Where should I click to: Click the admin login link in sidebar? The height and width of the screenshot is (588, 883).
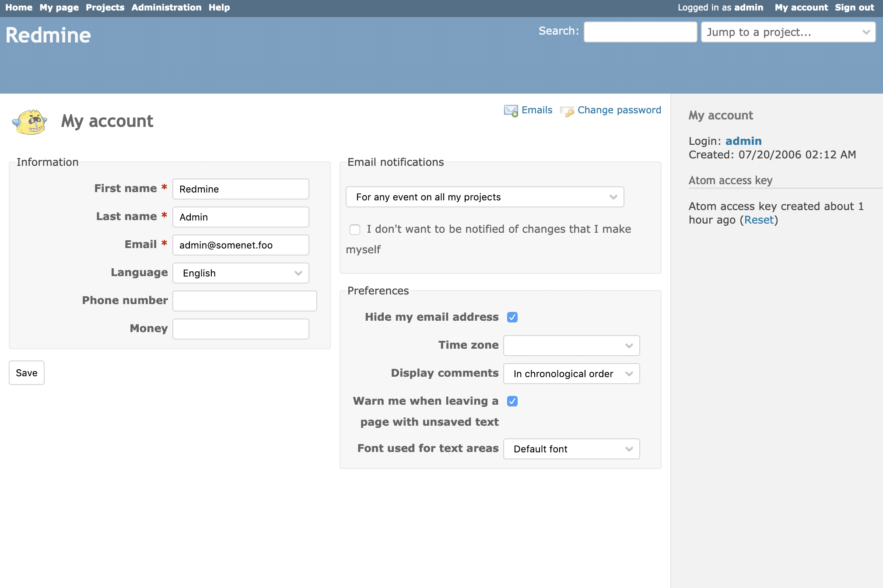[x=743, y=141]
